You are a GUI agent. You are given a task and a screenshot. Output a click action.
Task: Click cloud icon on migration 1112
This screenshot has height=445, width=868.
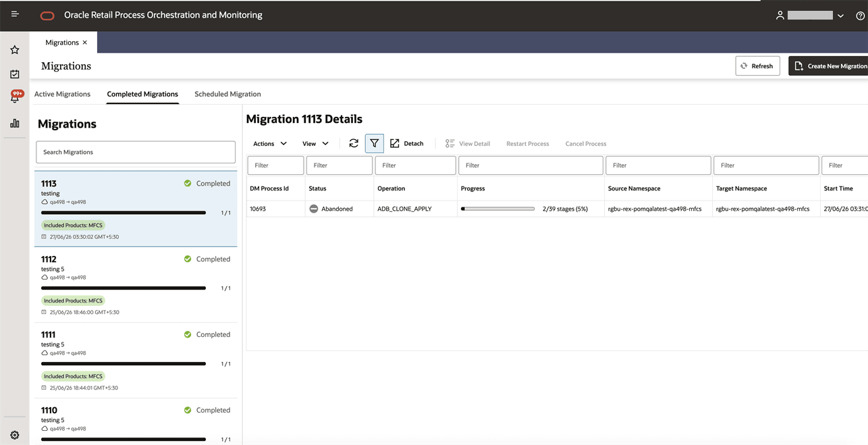45,278
